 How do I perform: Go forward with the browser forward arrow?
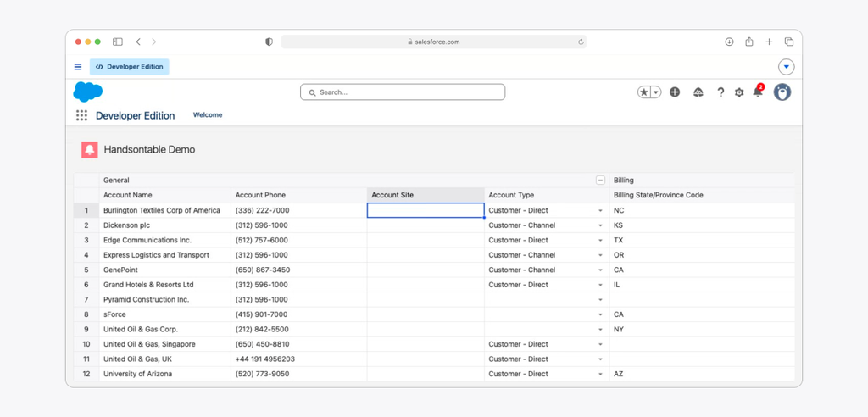[154, 42]
